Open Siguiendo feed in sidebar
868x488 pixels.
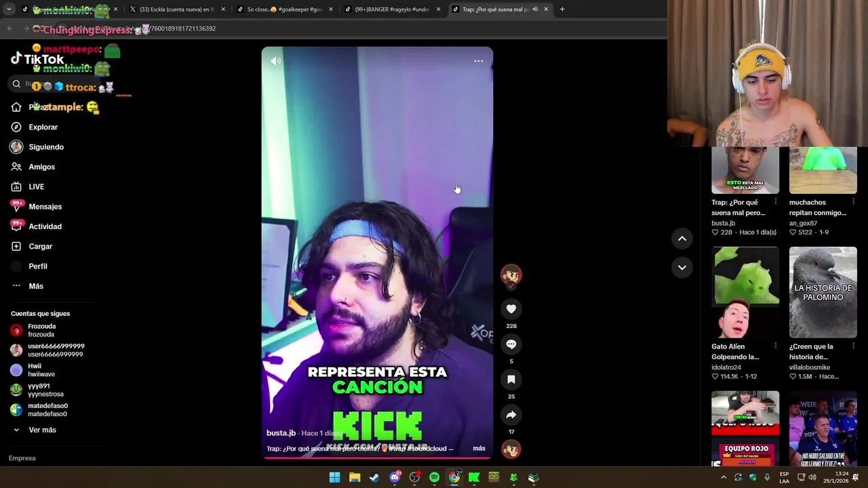37,147
